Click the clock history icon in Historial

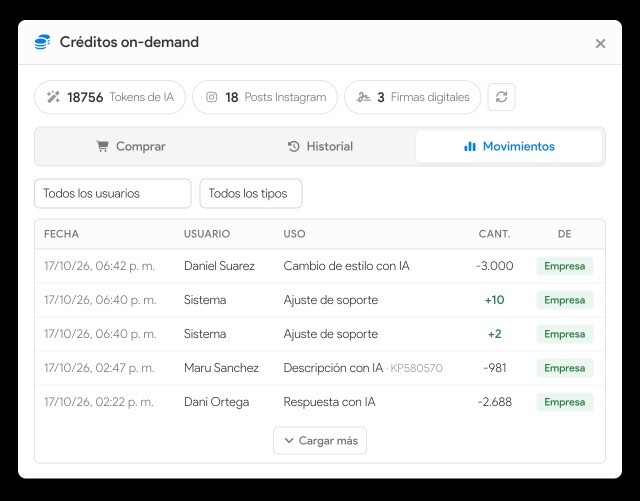(x=293, y=146)
